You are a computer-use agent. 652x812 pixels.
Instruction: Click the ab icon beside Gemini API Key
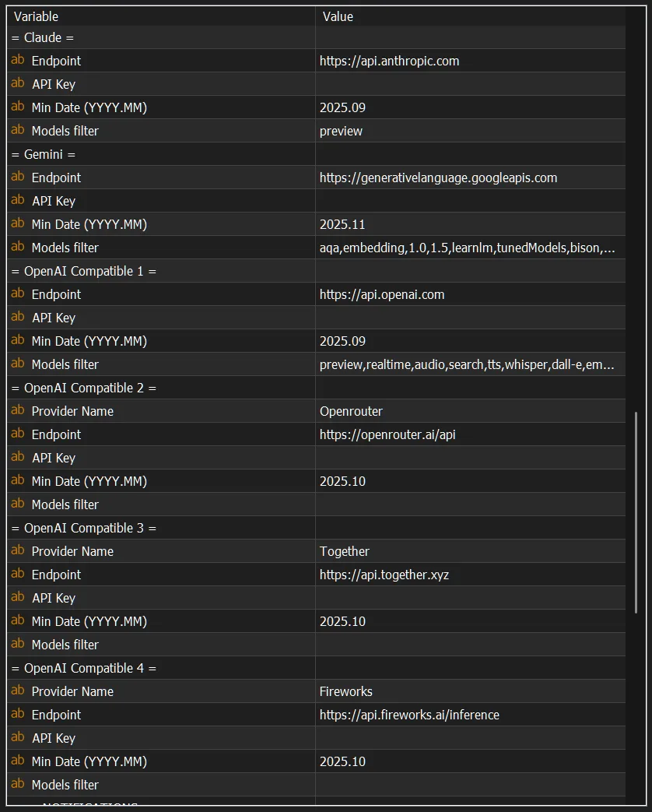tap(18, 200)
